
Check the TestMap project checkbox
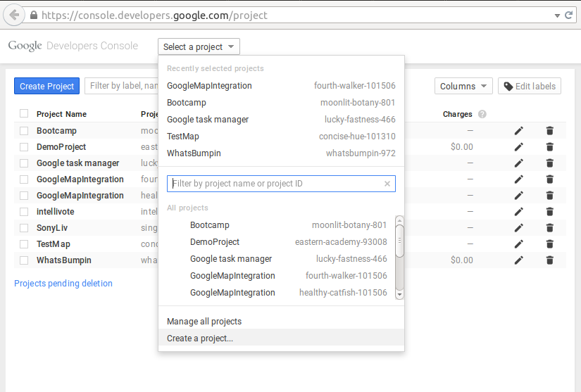(x=24, y=244)
